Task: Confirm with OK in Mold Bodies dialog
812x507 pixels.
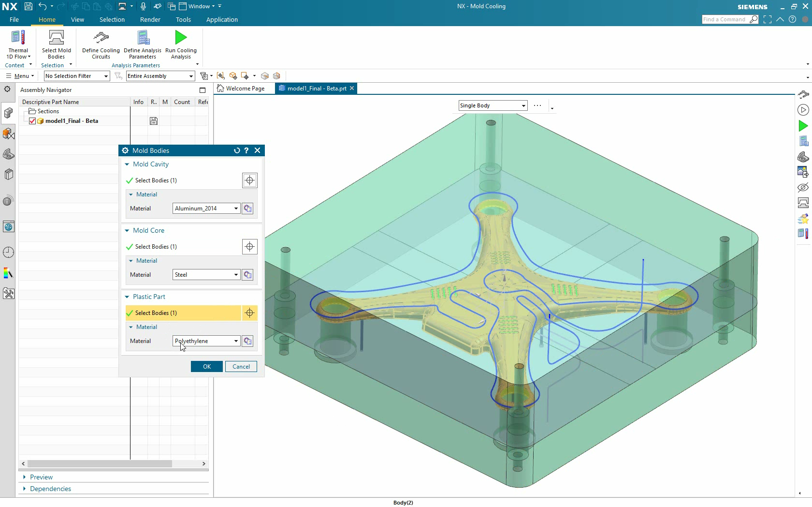Action: coord(206,366)
